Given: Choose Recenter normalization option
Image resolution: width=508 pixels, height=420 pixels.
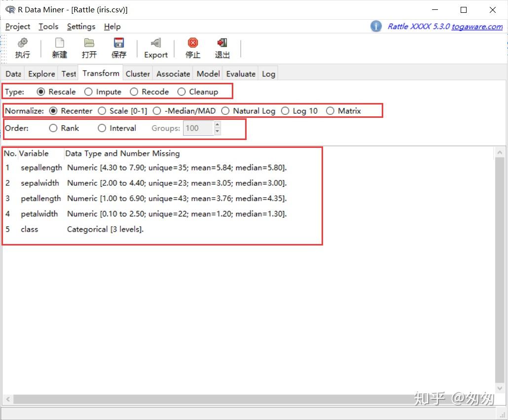Looking at the screenshot, I should [x=53, y=111].
